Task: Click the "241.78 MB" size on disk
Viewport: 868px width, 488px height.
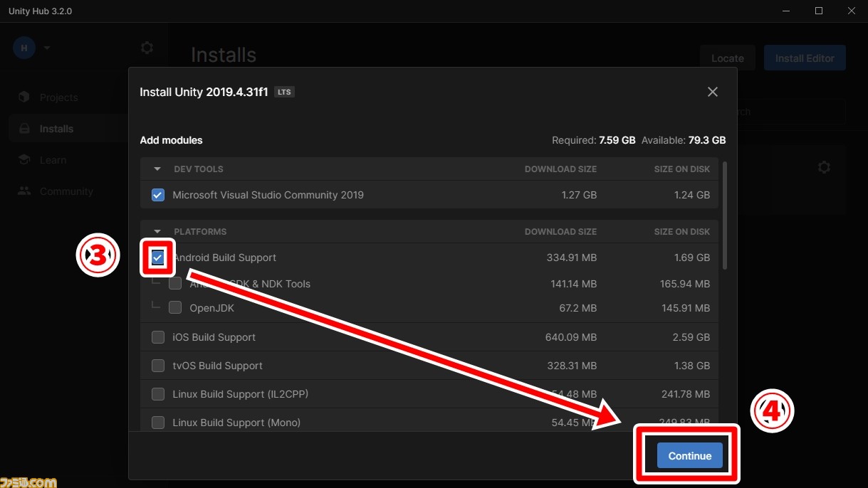Action: point(685,394)
